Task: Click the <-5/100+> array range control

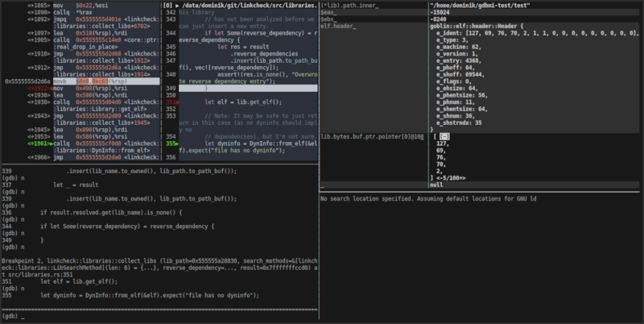Action: [x=451, y=178]
